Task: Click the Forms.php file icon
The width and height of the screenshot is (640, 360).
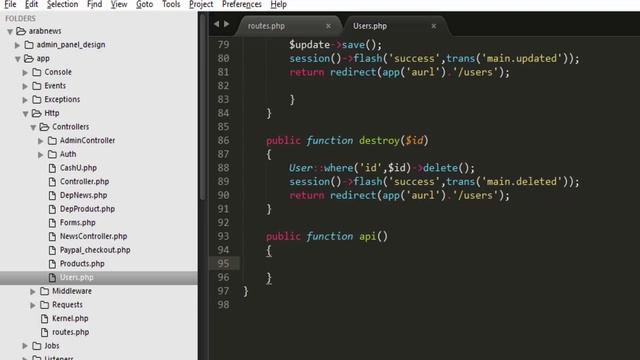Action: point(52,223)
